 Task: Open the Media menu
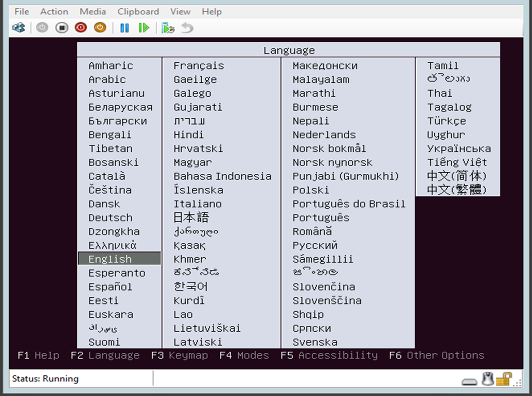pos(93,11)
